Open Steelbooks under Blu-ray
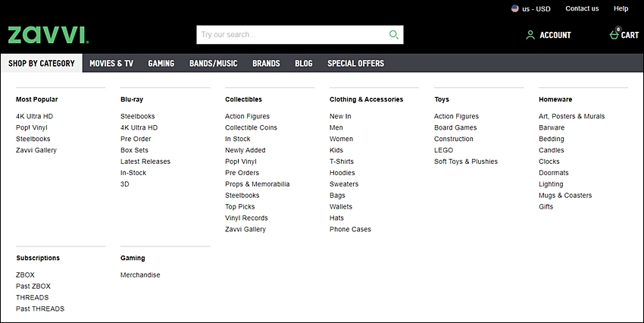 point(138,116)
